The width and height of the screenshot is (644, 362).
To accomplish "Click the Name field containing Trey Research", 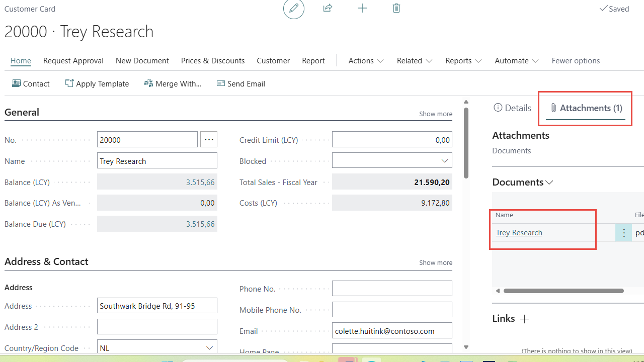I will (x=157, y=161).
